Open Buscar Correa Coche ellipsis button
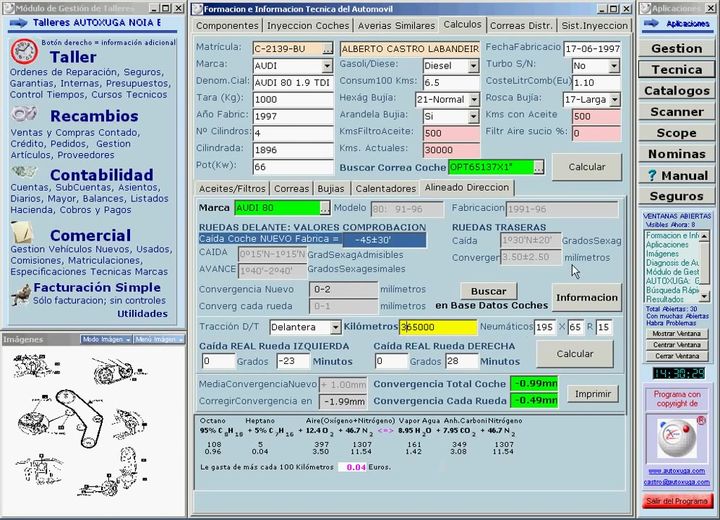Image resolution: width=720 pixels, height=520 pixels. [x=539, y=167]
